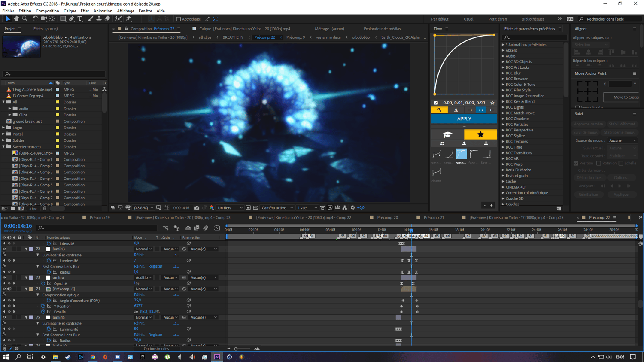Expand the BCC Particles effects category
The width and height of the screenshot is (644, 362).
coord(503,125)
